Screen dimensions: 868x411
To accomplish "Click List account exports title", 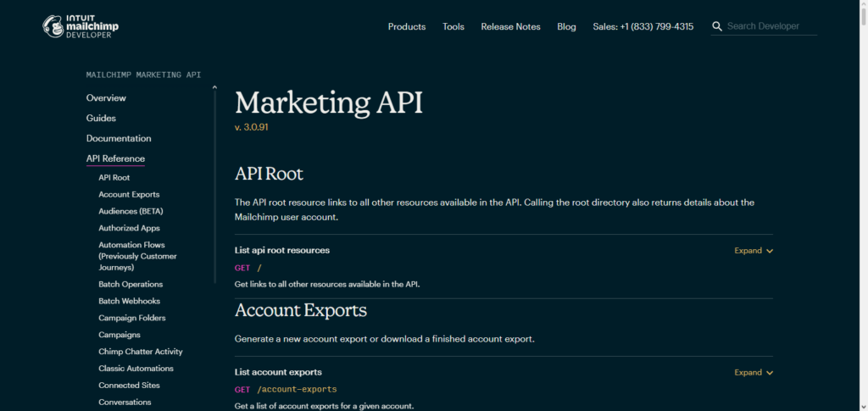I will click(278, 372).
